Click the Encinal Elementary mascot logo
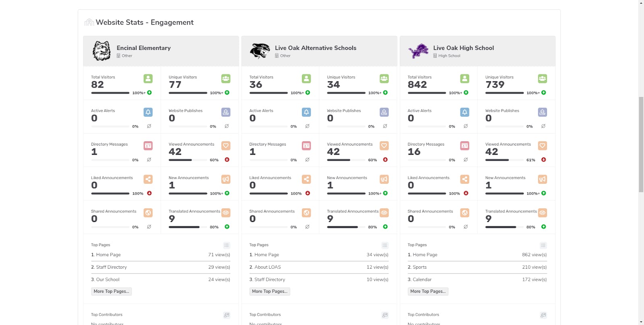The image size is (644, 325). pyautogui.click(x=101, y=50)
